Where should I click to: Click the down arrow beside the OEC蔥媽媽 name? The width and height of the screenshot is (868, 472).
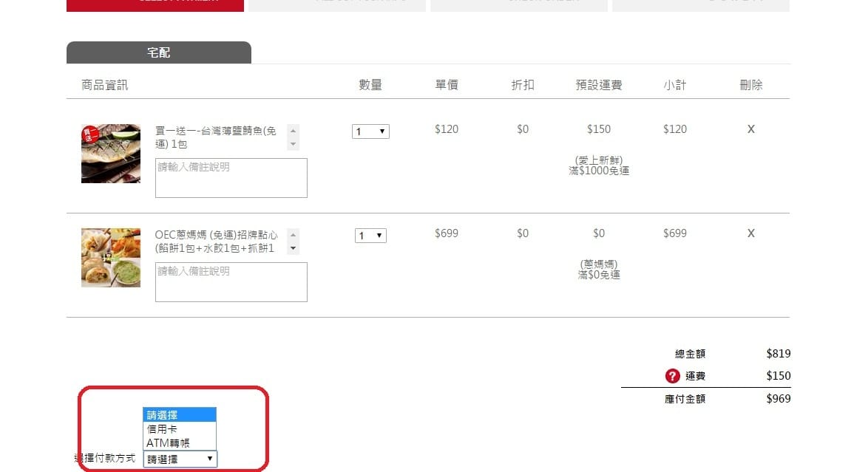[x=294, y=249]
